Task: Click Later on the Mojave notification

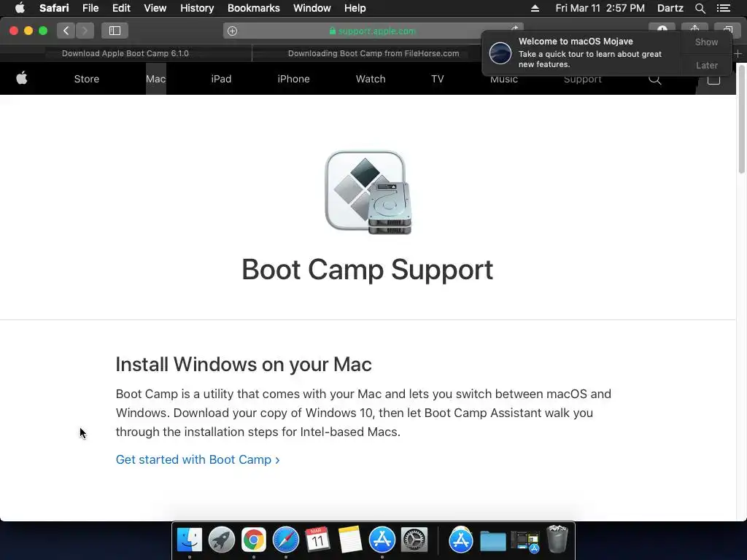Action: point(706,65)
